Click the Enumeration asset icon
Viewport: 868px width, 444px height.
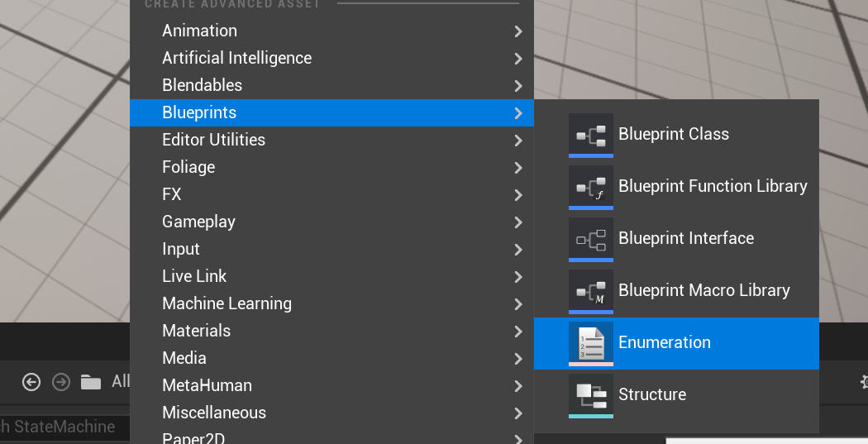tap(591, 342)
